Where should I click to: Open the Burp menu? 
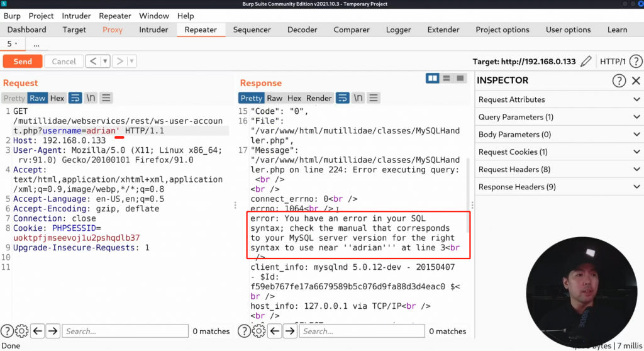12,16
